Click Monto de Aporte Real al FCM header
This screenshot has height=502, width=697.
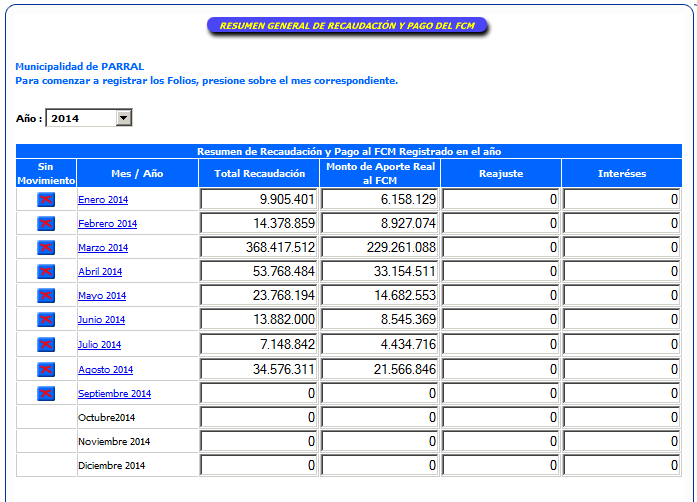point(380,173)
